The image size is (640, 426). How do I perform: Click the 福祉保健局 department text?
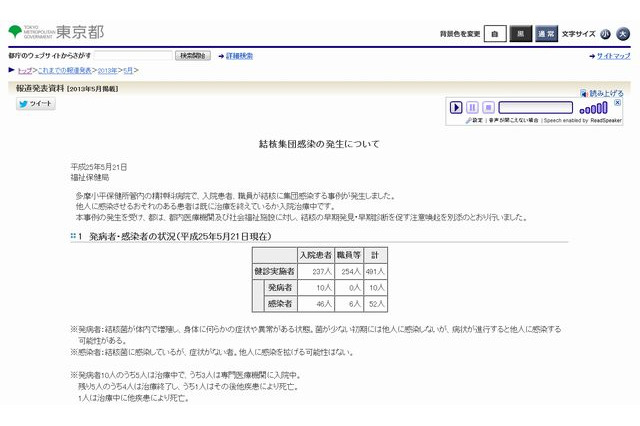tap(90, 178)
